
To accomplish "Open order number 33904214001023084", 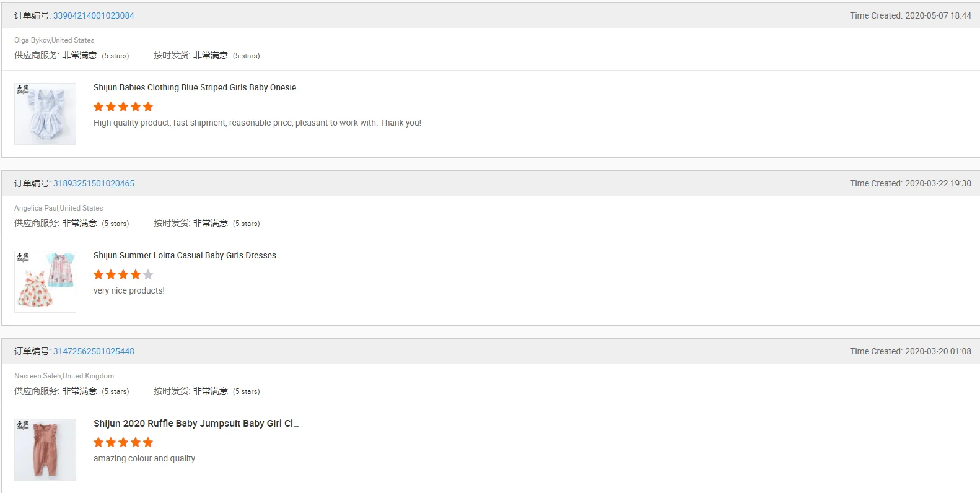I will tap(94, 15).
